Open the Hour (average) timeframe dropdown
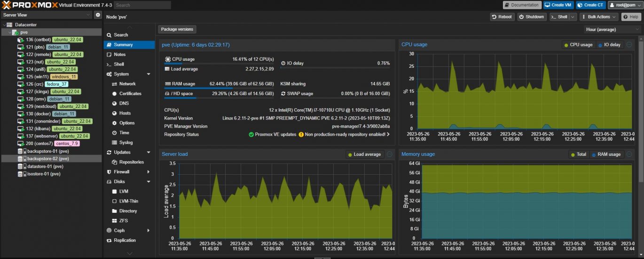Screen dimensions: 644x259 [x=612, y=29]
